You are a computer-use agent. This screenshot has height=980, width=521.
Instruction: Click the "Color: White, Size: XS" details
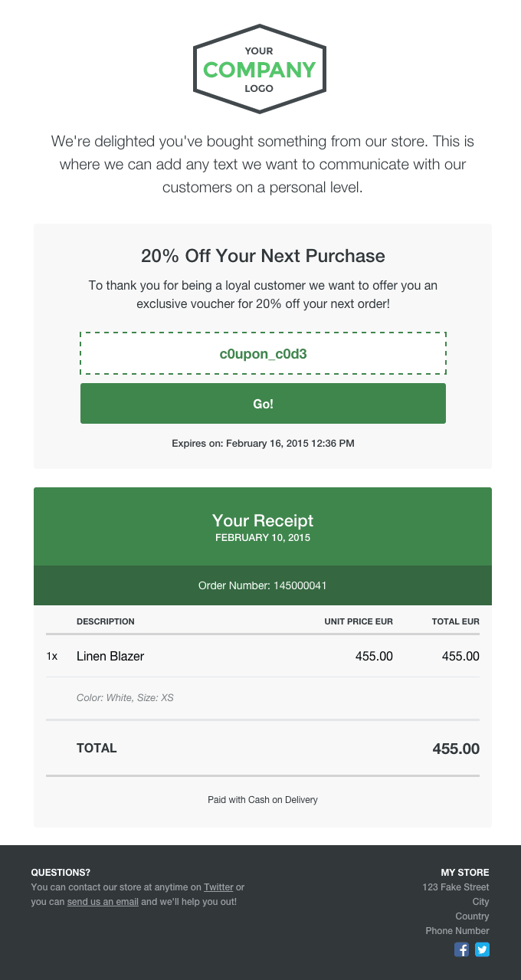pos(125,698)
